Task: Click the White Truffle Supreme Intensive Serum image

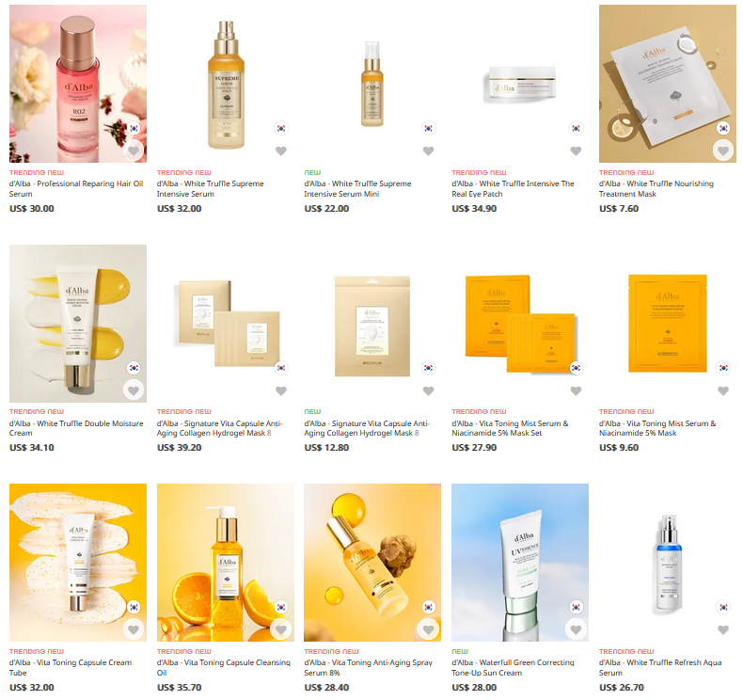Action: pos(226,84)
